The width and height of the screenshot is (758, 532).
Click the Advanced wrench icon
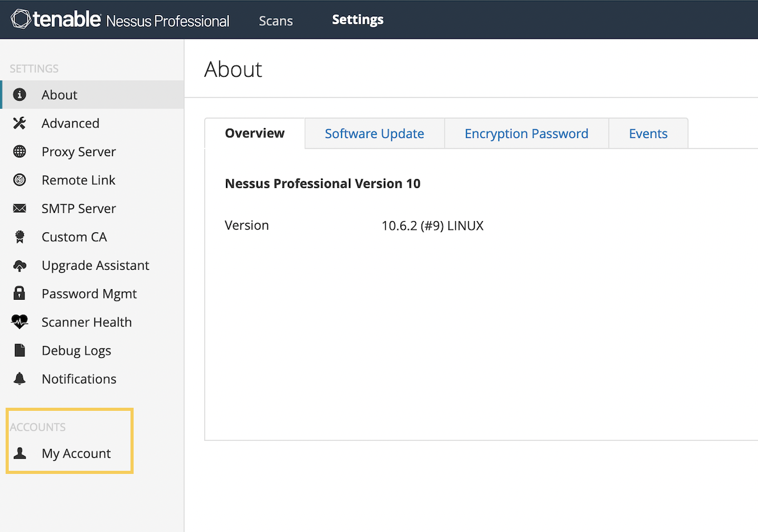click(19, 123)
